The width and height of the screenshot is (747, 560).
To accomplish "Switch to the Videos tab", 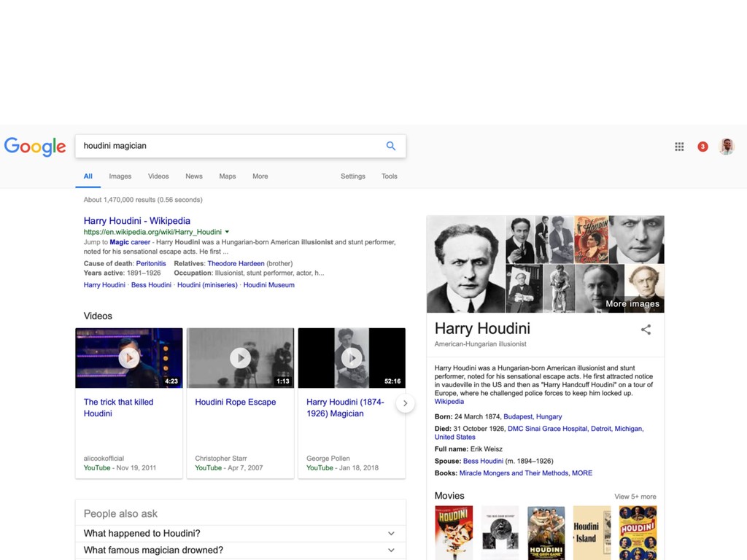I will 158,176.
